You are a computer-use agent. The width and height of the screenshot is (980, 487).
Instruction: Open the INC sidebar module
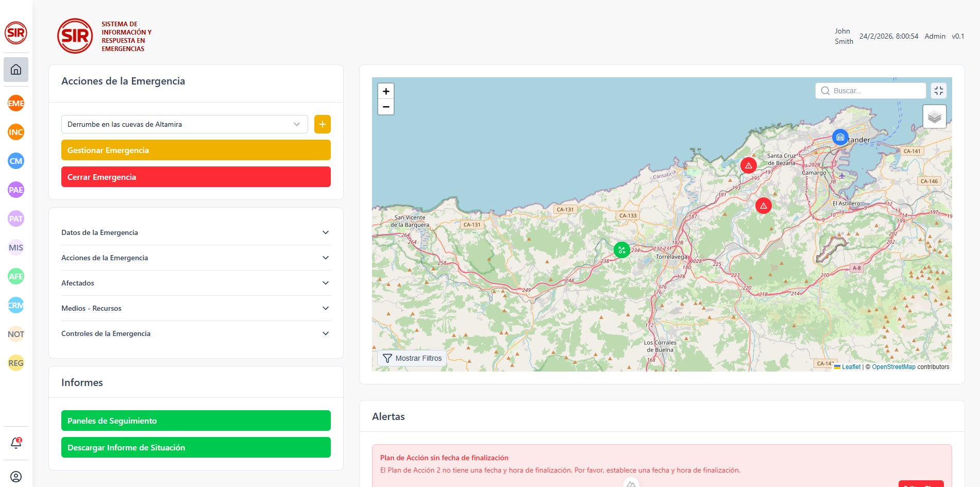pos(16,132)
